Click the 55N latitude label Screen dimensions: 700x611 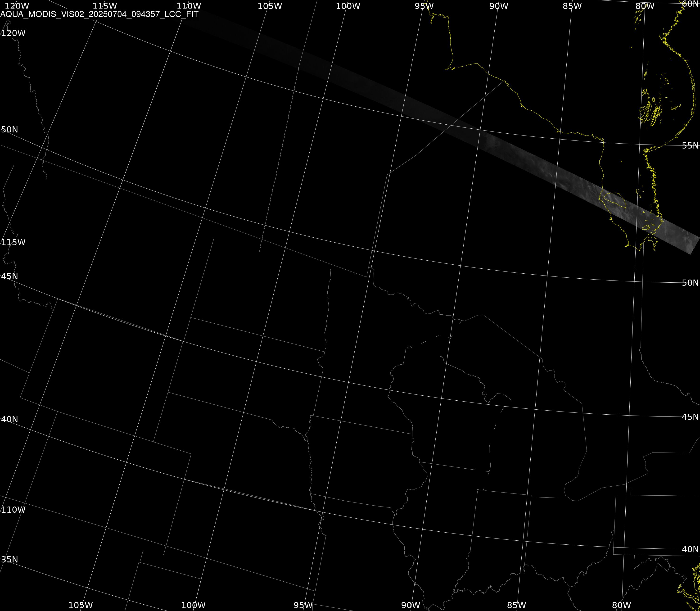691,146
